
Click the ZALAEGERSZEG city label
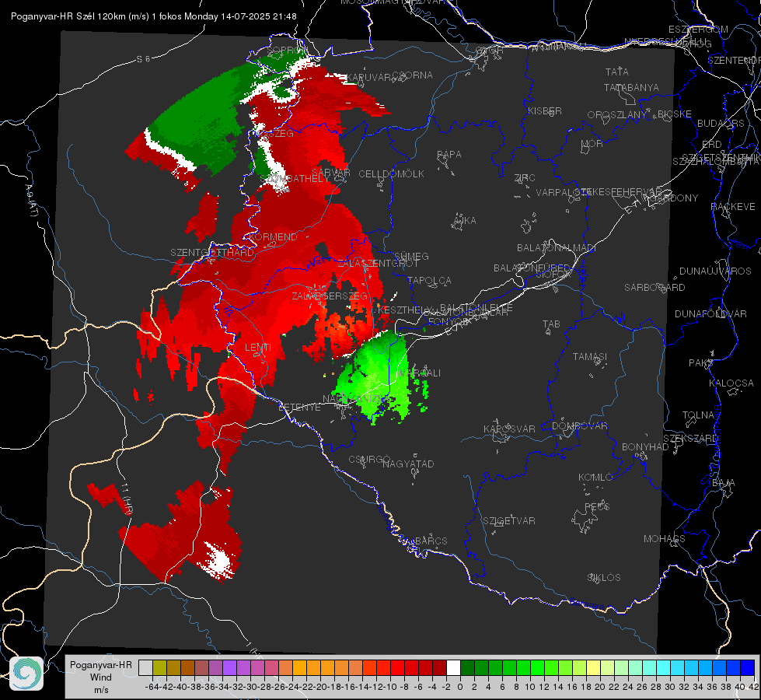tap(330, 296)
